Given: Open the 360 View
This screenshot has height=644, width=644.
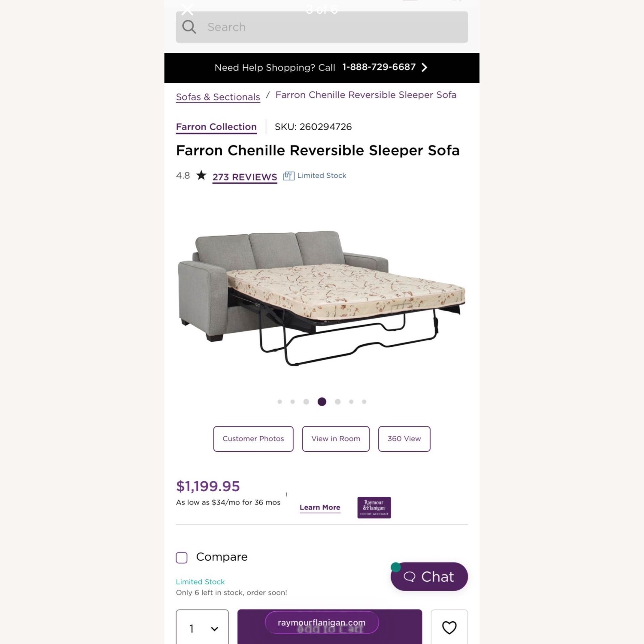Looking at the screenshot, I should [404, 438].
